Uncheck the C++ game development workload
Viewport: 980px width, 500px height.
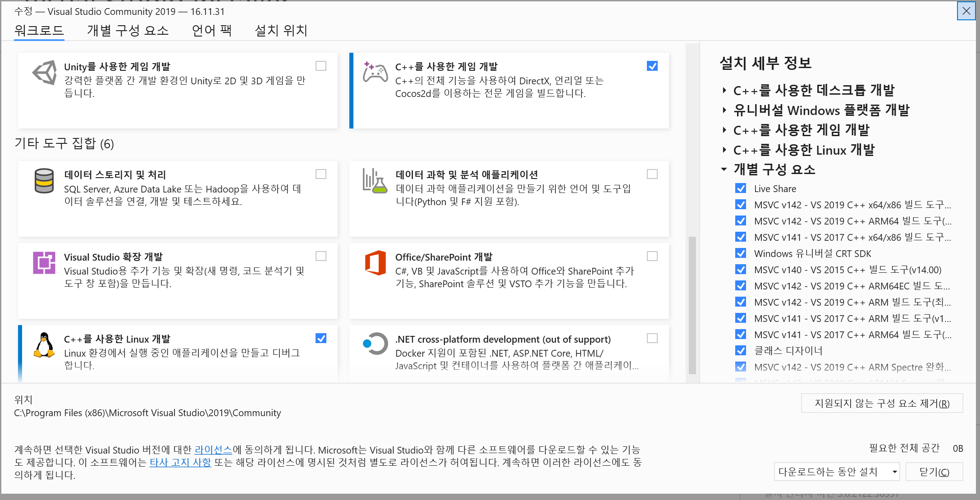[x=652, y=66]
